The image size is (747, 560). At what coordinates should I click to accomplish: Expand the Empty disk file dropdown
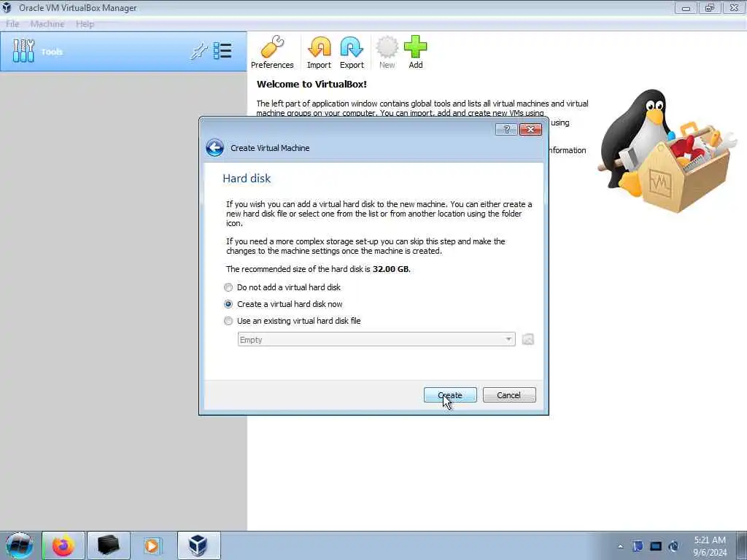tap(376, 340)
